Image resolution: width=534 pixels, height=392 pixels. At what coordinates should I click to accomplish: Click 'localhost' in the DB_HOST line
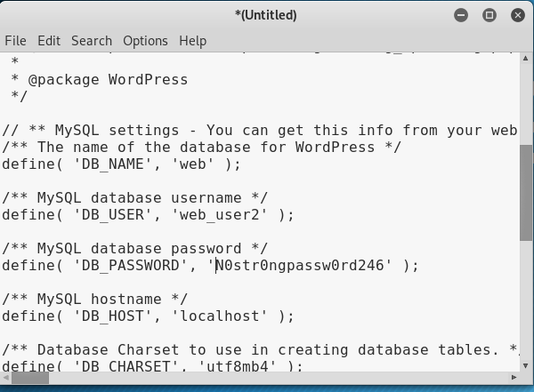coord(219,316)
